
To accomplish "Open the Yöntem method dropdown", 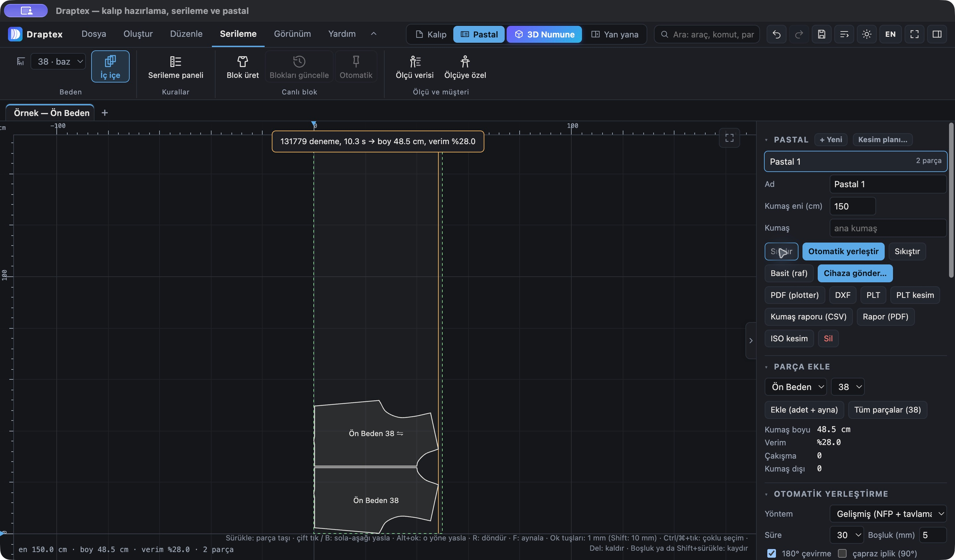I will click(x=888, y=514).
